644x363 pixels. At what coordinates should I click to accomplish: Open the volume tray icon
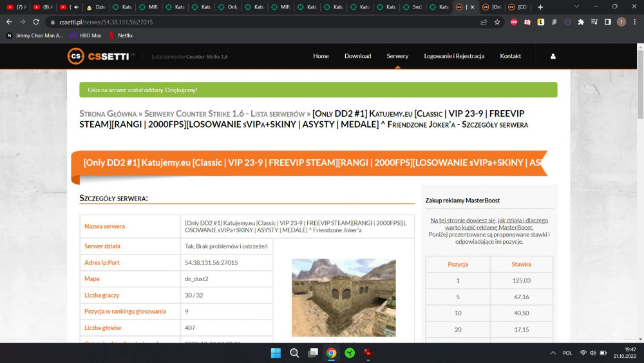[592, 353]
